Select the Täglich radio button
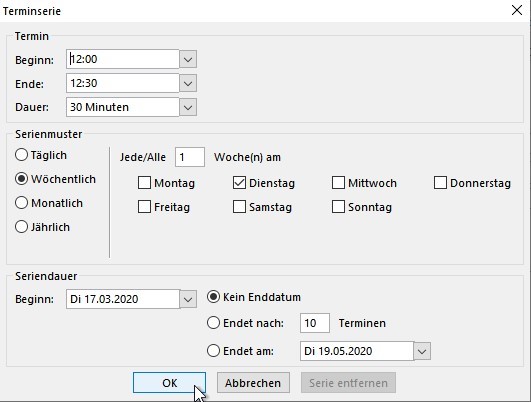This screenshot has width=531, height=402. pos(21,155)
